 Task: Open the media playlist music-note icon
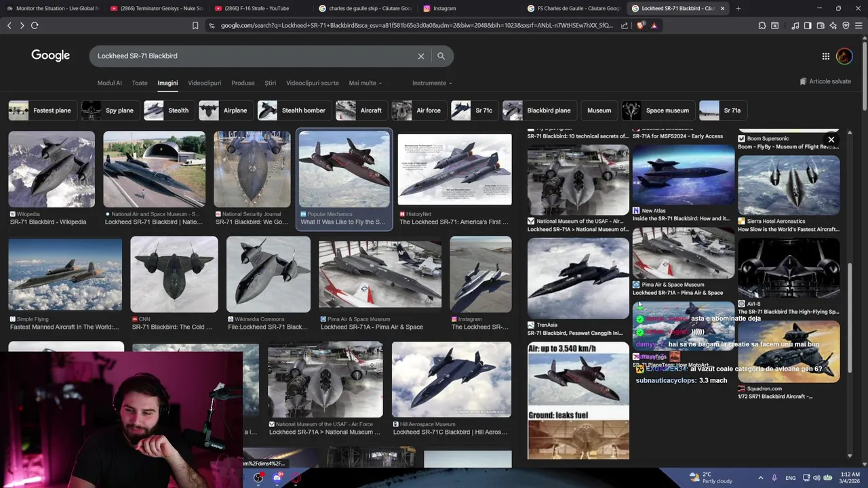click(795, 26)
